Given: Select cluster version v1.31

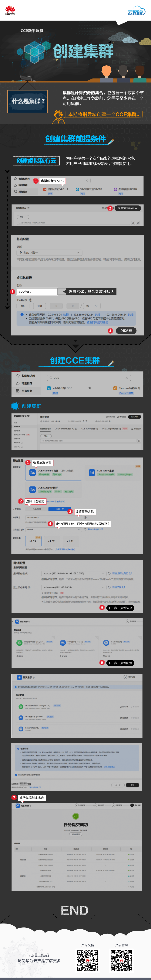Looking at the screenshot, I should pos(70,541).
